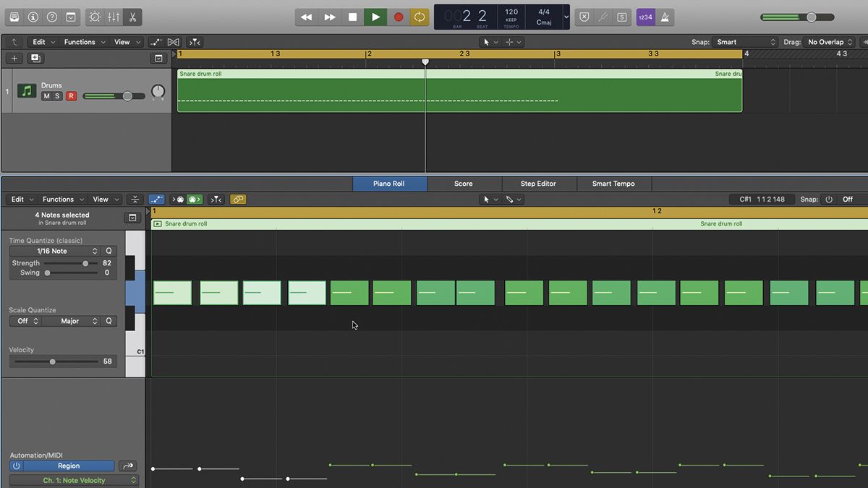Toggle the yellow Cycle loop button
This screenshot has width=868, height=488.
point(420,17)
